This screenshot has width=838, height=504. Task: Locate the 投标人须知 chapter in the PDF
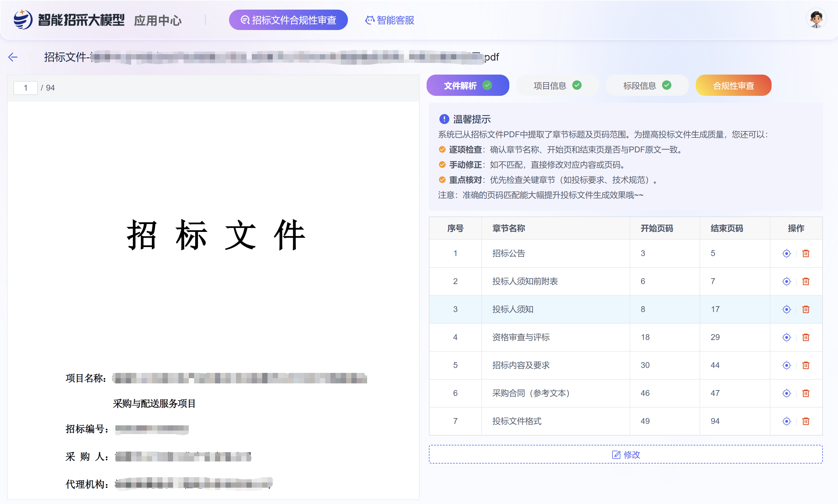point(786,309)
